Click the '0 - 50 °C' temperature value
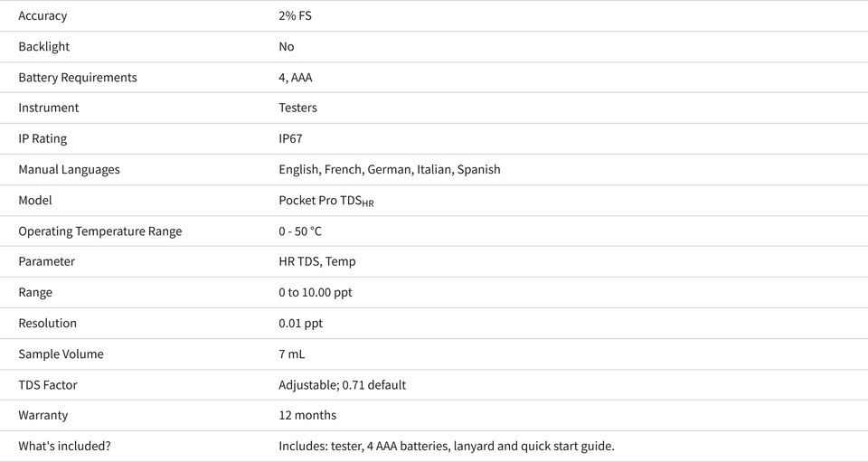 [300, 231]
